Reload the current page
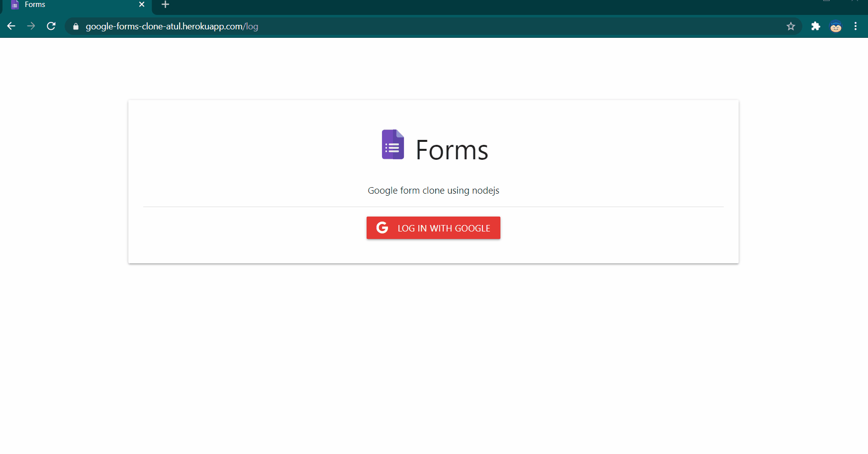 click(x=51, y=26)
